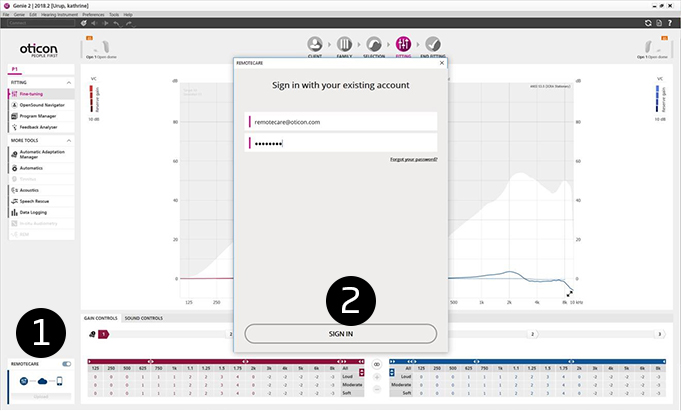Image resolution: width=681 pixels, height=411 pixels.
Task: Switch to the Sound Controls tab
Action: pos(144,318)
